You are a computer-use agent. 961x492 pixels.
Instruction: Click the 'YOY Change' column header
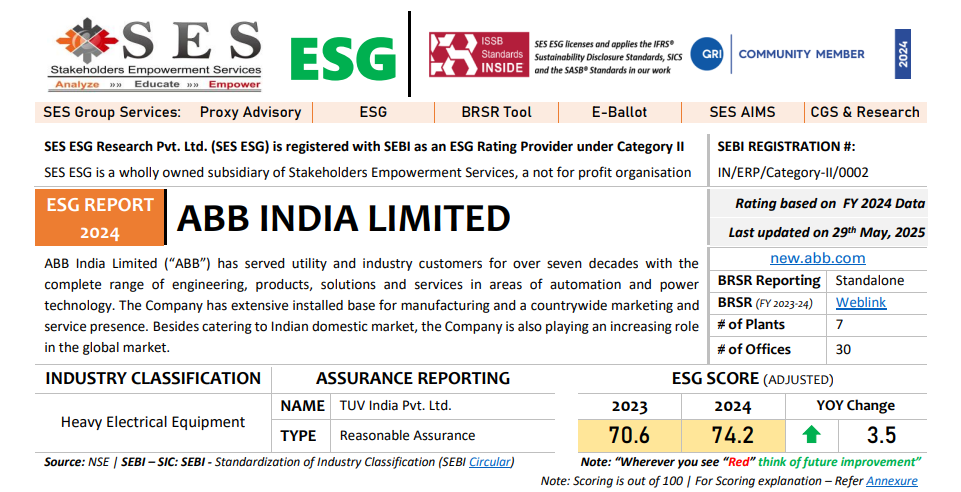tap(856, 406)
